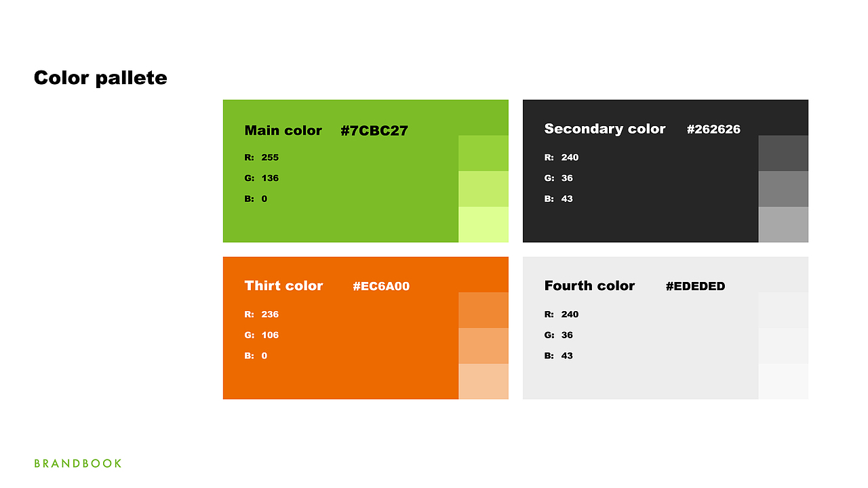Click the "Thirt color" label

click(283, 285)
